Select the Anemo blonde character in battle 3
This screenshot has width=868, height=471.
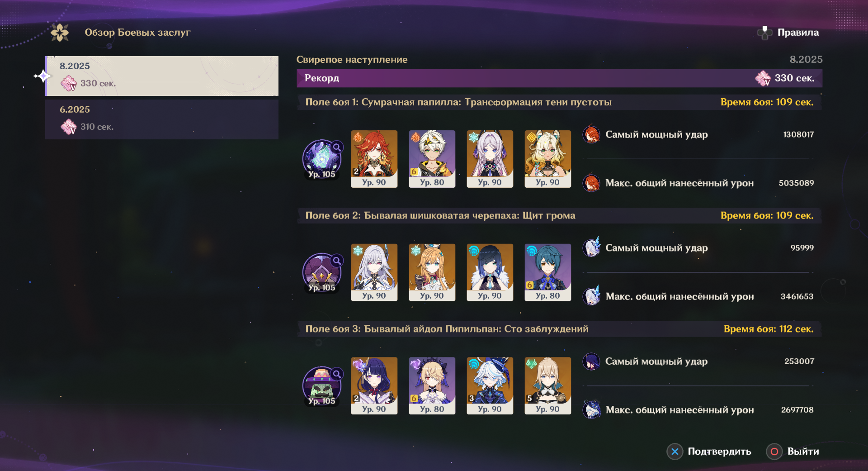coord(548,385)
